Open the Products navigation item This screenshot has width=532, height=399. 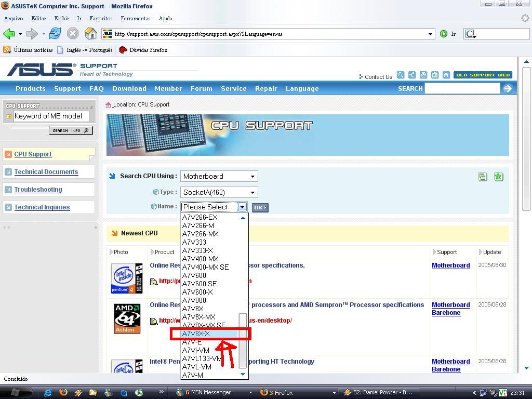31,88
